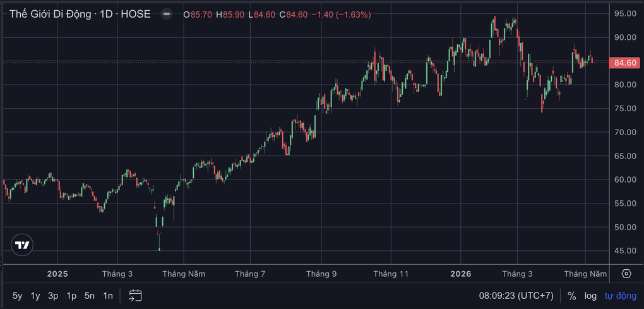Viewport: 644px width, 309px height.
Task: Select the 3p time range
Action: click(x=53, y=296)
